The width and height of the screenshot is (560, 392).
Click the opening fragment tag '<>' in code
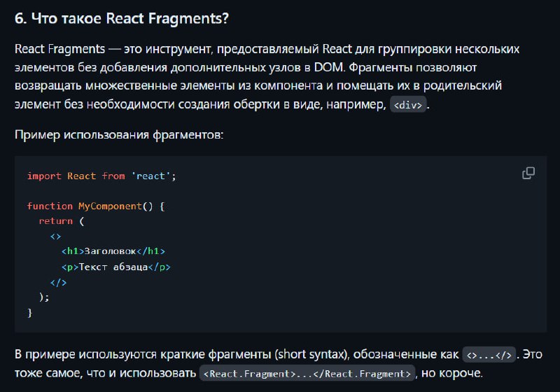[x=56, y=237]
